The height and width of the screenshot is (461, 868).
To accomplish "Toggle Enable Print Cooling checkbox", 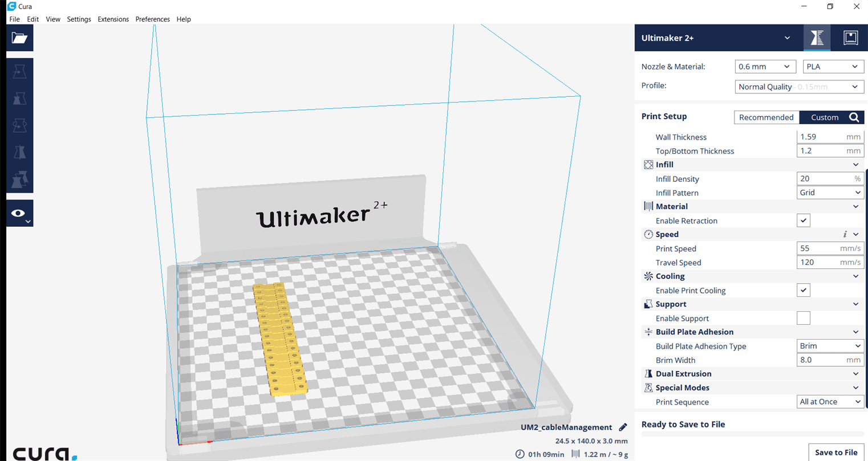I will click(804, 290).
